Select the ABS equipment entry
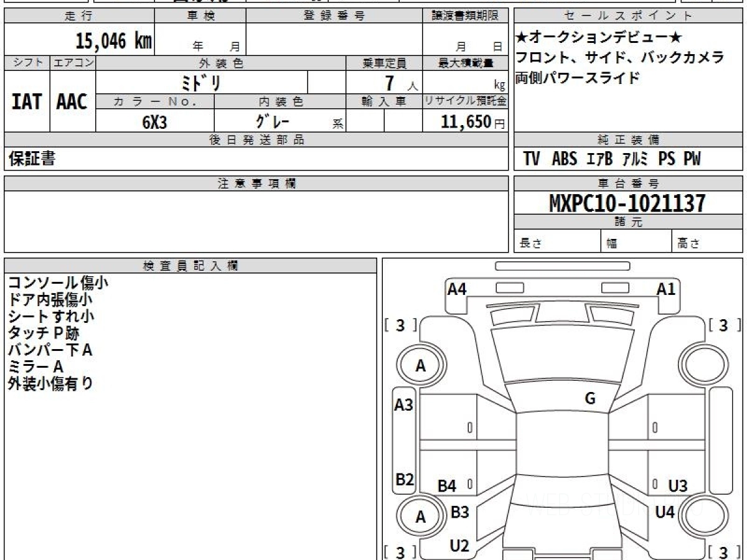This screenshot has width=747, height=560. pos(564,159)
